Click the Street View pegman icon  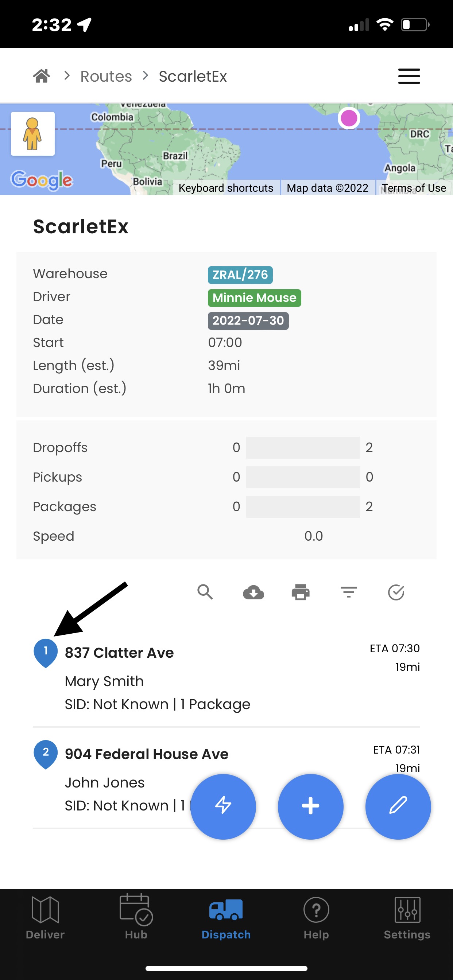[x=33, y=134]
